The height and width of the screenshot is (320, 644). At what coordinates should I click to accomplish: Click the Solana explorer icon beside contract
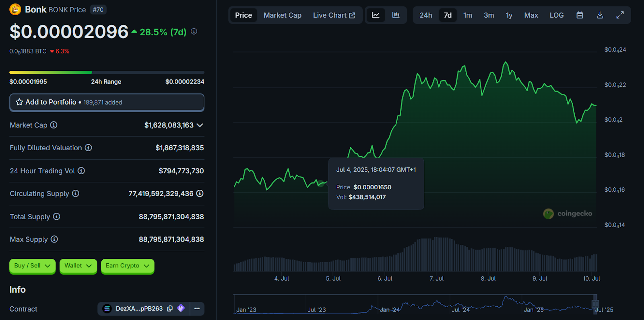pyautogui.click(x=181, y=308)
